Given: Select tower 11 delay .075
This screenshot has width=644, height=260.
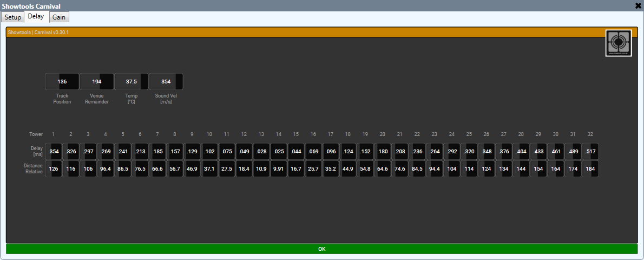Looking at the screenshot, I should (x=226, y=151).
